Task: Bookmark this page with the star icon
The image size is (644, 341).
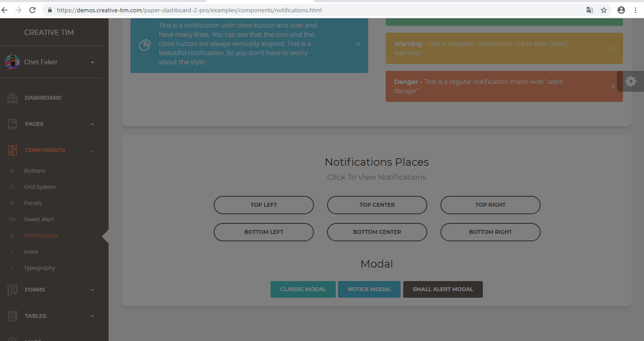Action: 604,10
